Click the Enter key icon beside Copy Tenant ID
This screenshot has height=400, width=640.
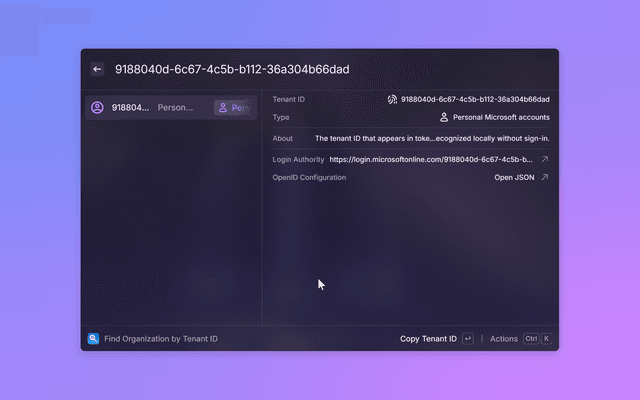(x=468, y=338)
